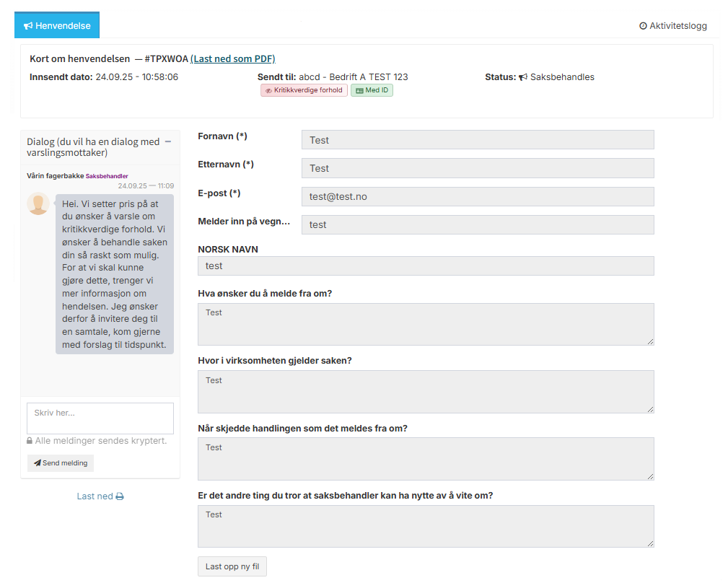Click the resize handle of last textarea

[x=650, y=543]
